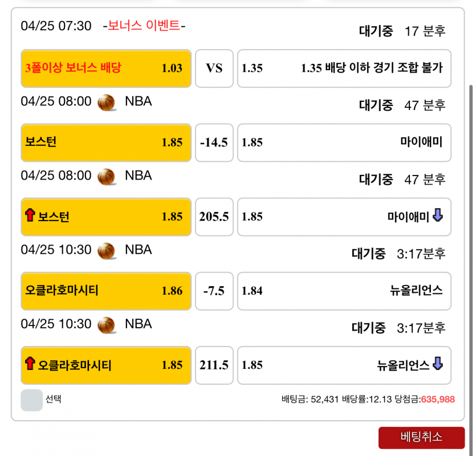Choose 마이애미 on the -14.5 handicap row
476x456 pixels.
344,142
